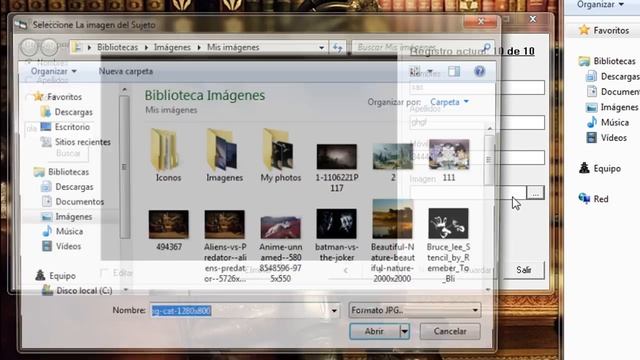Open the Imagenes folder in file list
Viewport: 640px width, 360px height.
pos(224,155)
